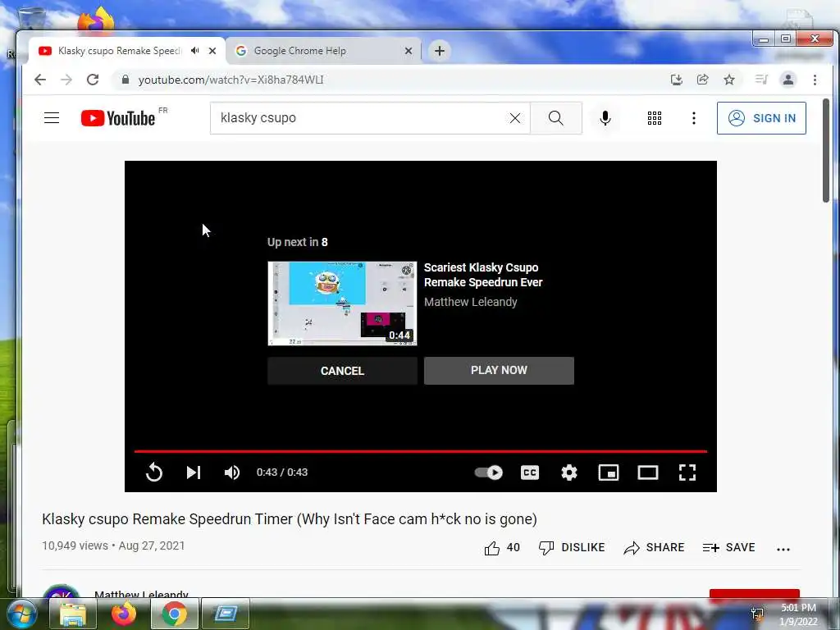Screen dimensions: 840x630
Task: Open the Chrome three-dot menu
Action: 815,80
